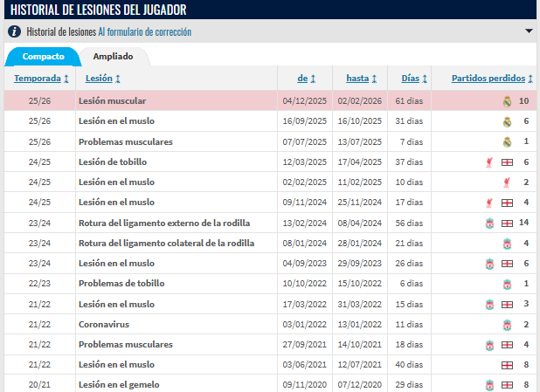Sort by the Días column header
540x392 pixels.
pyautogui.click(x=410, y=79)
